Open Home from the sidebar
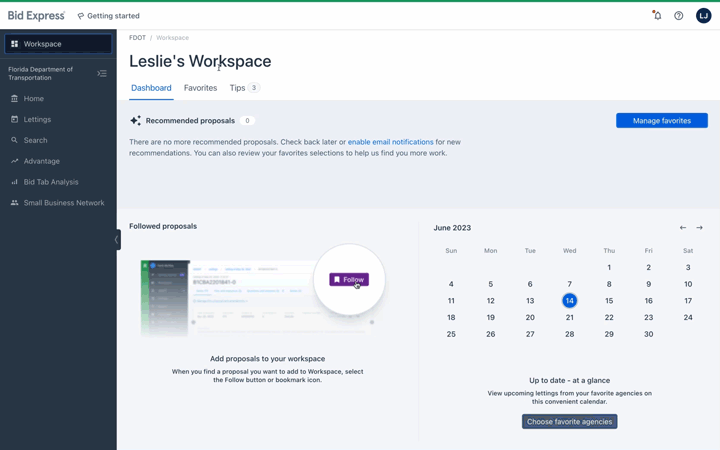 (x=34, y=99)
